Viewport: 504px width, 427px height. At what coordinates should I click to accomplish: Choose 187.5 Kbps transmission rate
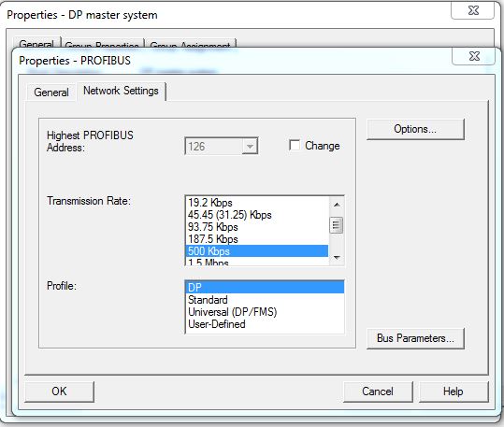click(x=257, y=239)
